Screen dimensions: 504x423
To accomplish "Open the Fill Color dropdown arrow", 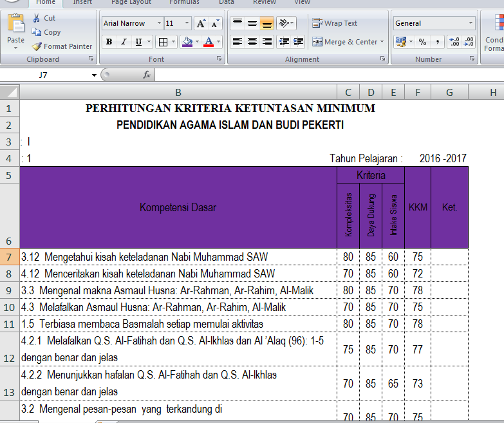I will coord(197,42).
